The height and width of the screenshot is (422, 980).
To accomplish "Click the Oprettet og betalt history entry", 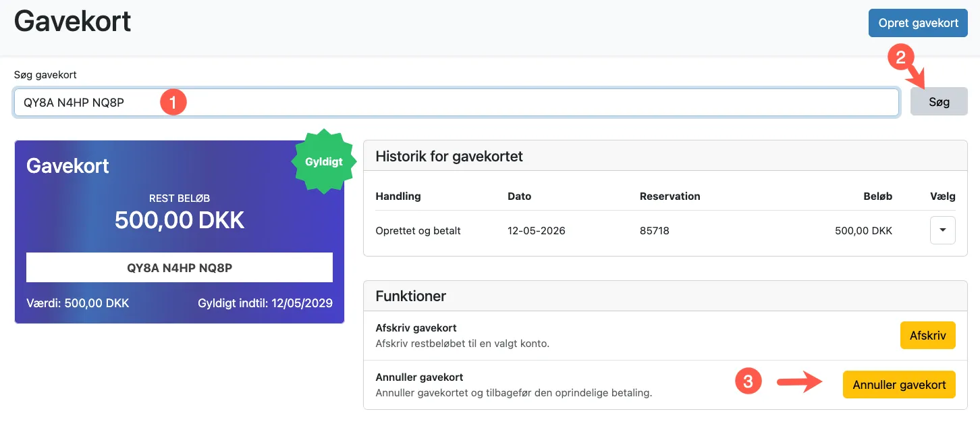I will click(x=418, y=231).
